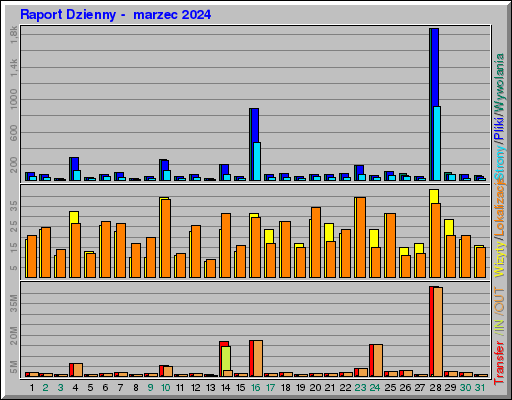This screenshot has height=400, width=512.
Task: Click the '1000' tick on hits axis
Action: click(x=14, y=99)
